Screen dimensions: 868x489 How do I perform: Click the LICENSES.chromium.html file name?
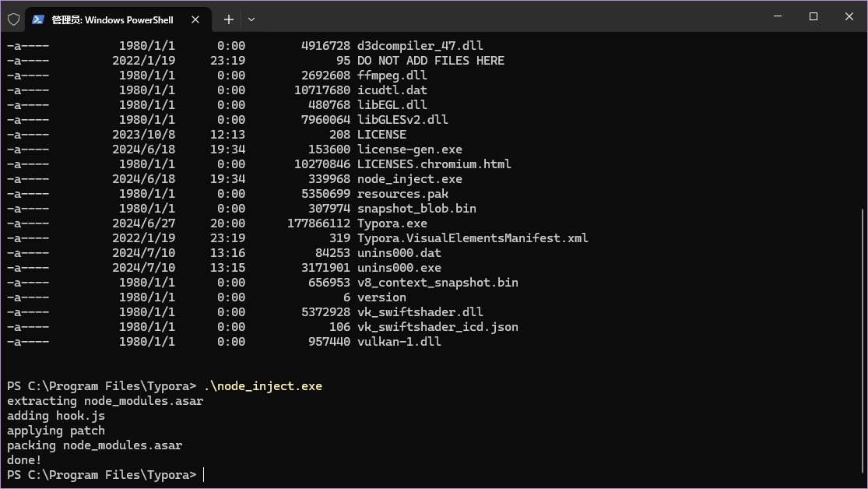(434, 164)
